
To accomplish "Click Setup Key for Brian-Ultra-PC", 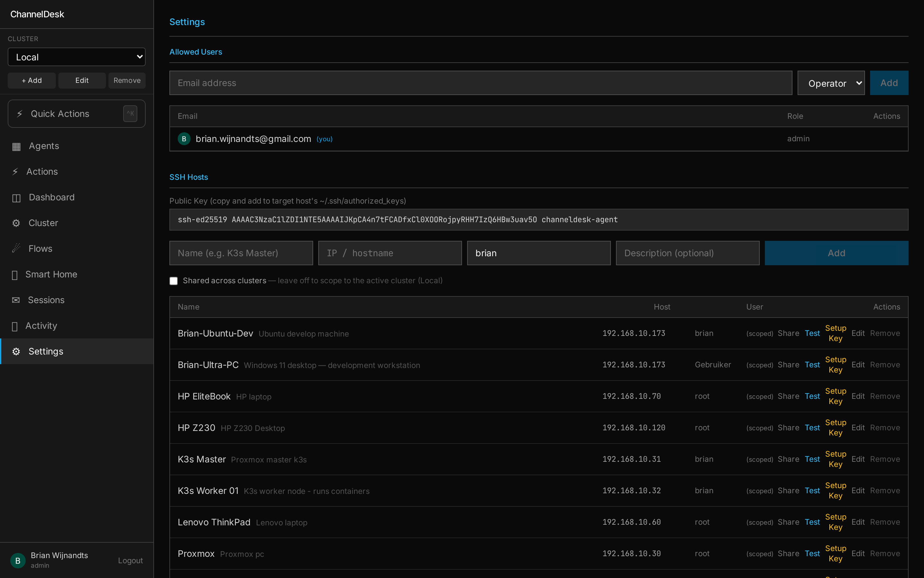I will pyautogui.click(x=835, y=365).
